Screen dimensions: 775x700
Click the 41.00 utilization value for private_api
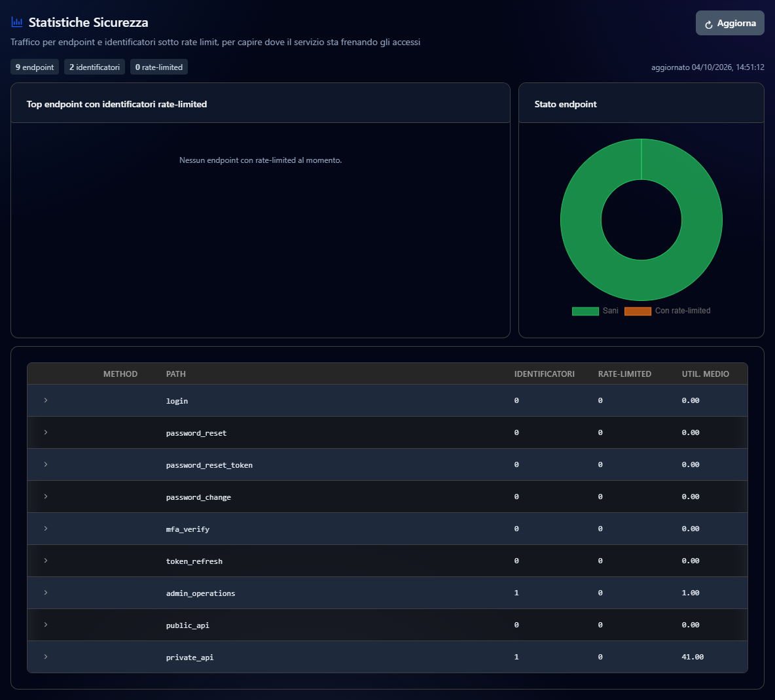pyautogui.click(x=693, y=657)
